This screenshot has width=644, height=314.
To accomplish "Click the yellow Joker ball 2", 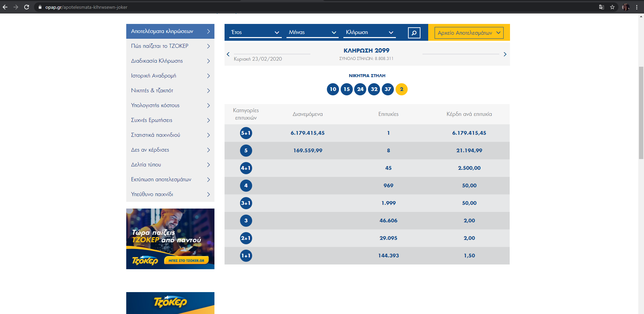I will click(402, 89).
